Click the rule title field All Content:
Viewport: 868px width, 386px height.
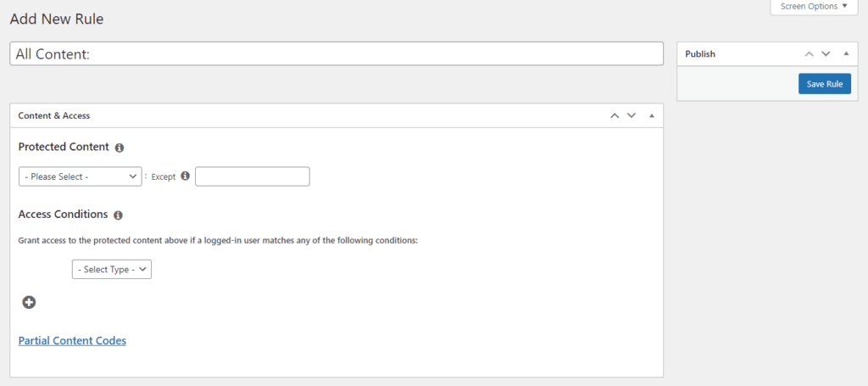(337, 53)
